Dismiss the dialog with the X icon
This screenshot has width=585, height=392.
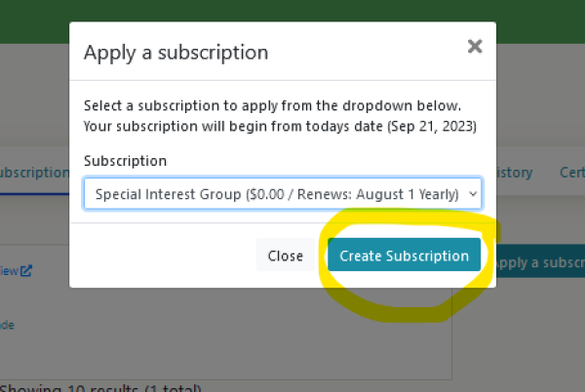tap(475, 46)
